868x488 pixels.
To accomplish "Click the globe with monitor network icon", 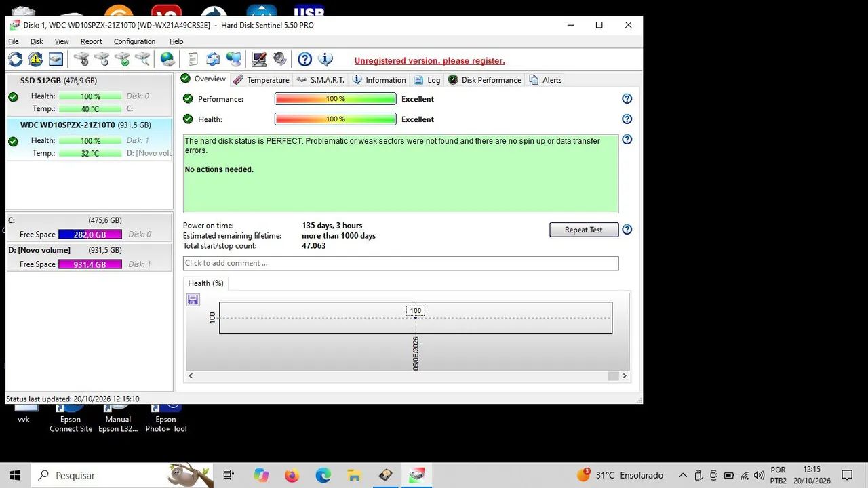I will pyautogui.click(x=234, y=60).
